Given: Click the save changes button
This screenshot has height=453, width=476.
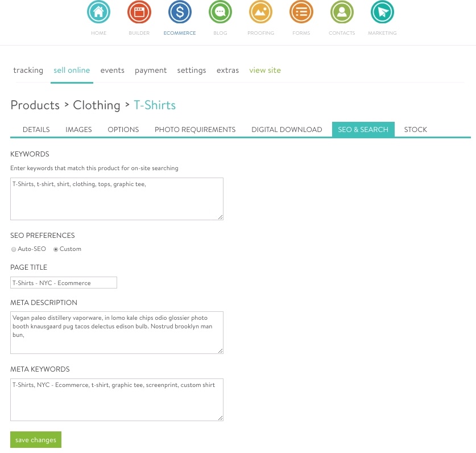Looking at the screenshot, I should (35, 439).
